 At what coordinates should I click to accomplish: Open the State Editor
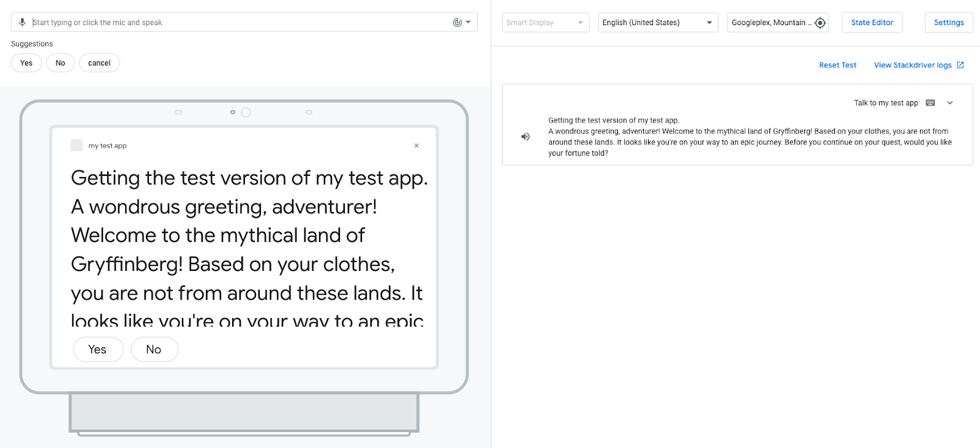(872, 23)
